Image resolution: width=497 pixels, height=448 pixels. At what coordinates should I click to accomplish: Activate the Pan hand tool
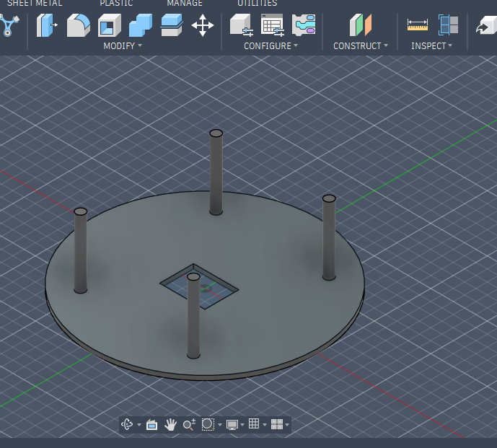(170, 424)
